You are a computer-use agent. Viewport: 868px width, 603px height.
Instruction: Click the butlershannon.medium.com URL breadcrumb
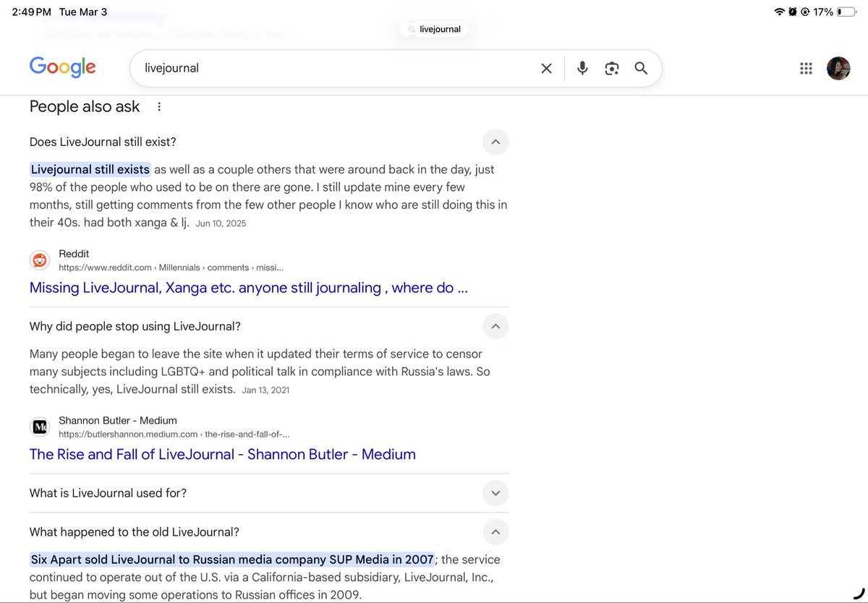(174, 435)
